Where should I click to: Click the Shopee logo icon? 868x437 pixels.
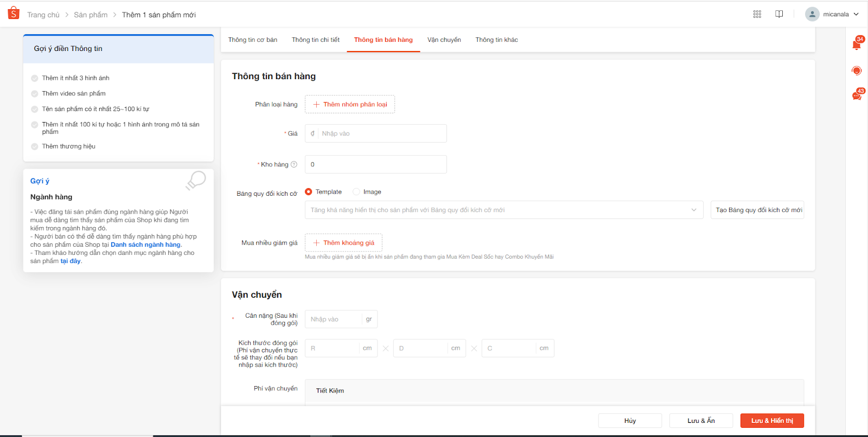tap(14, 13)
